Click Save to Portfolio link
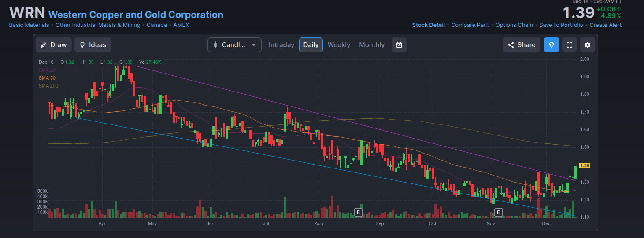Screen dimensions: 644x238 coord(561,25)
